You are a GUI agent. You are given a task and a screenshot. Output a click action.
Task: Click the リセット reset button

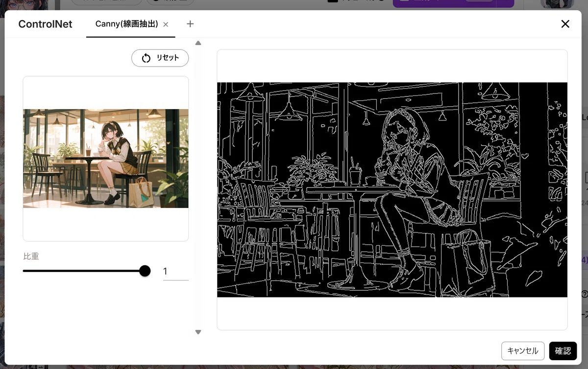(x=160, y=58)
